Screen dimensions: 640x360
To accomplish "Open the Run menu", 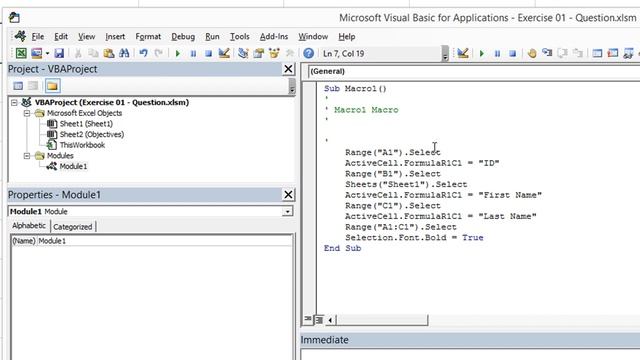I will 212,36.
